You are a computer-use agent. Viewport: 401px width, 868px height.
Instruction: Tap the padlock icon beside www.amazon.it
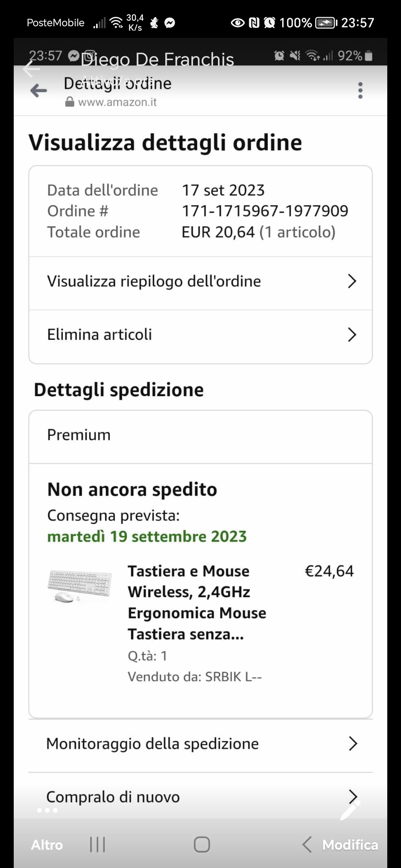coord(69,102)
